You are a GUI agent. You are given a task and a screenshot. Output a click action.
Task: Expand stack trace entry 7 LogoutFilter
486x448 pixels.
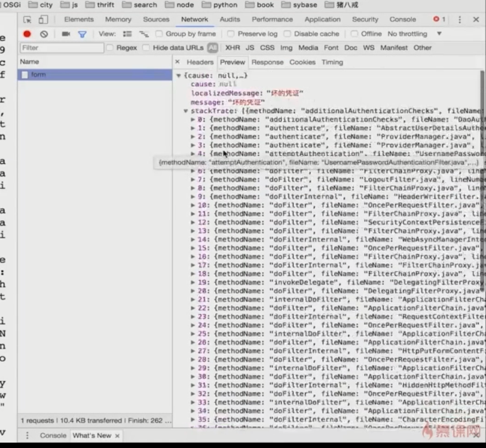click(193, 179)
